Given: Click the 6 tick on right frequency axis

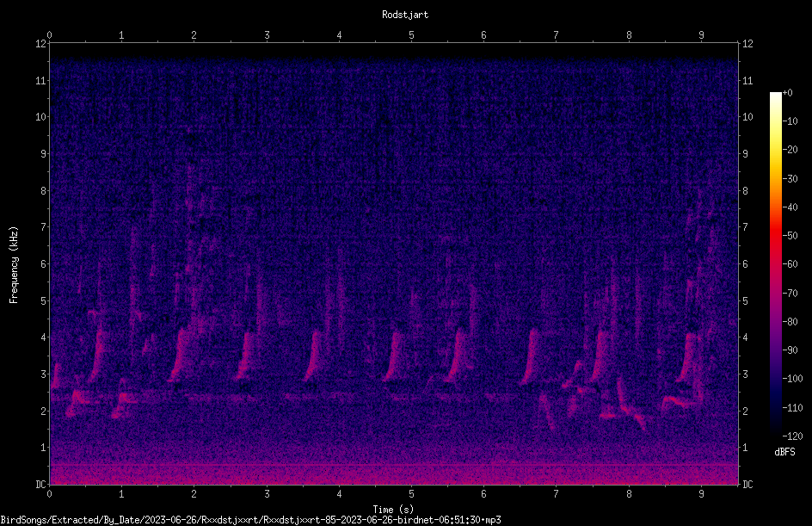Looking at the screenshot, I should pyautogui.click(x=745, y=263).
